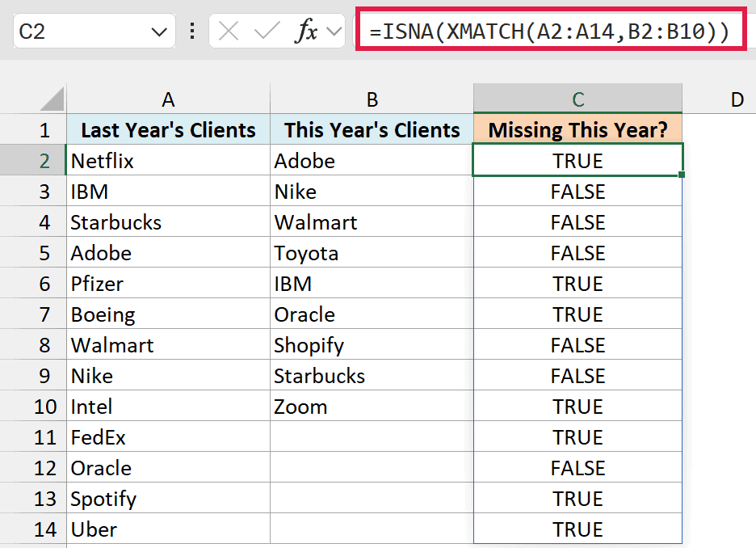Viewport: 756px width, 548px height.
Task: Click the FALSE value in row 12
Action: (x=577, y=467)
